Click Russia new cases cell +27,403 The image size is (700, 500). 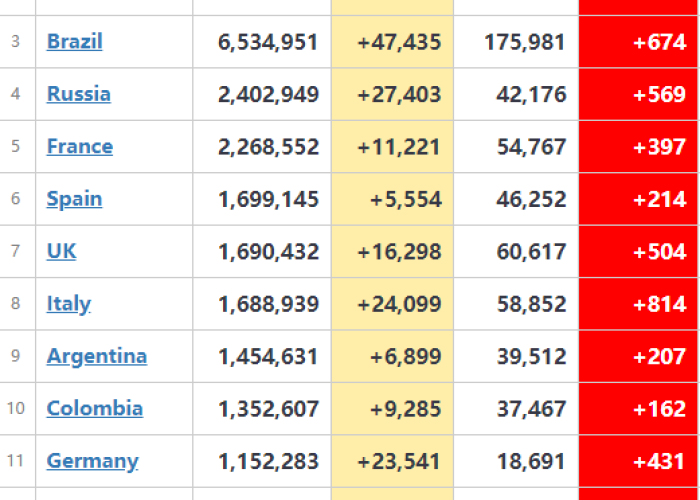399,94
